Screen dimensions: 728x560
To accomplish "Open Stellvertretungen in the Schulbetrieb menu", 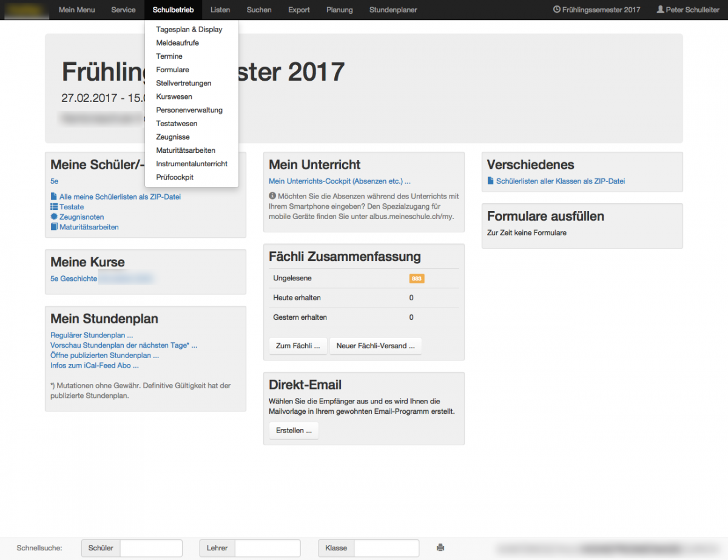I will [184, 83].
